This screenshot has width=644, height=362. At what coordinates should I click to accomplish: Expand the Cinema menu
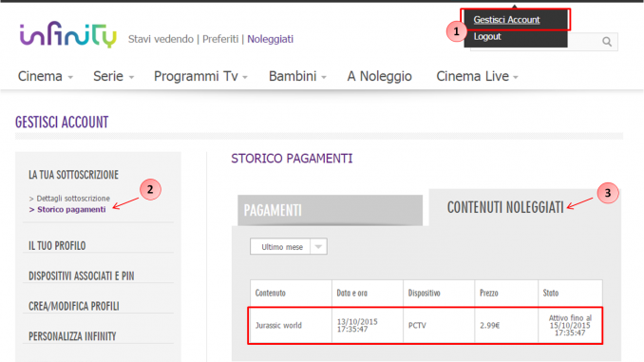pyautogui.click(x=46, y=76)
